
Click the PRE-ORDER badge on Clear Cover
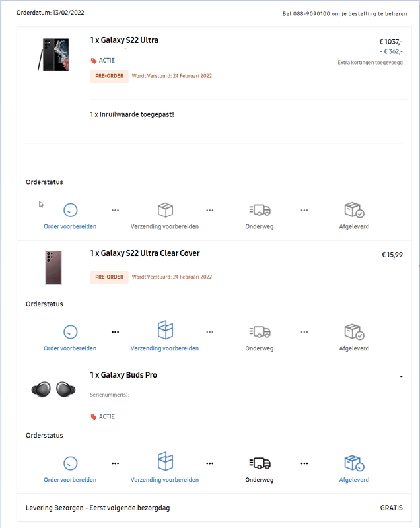[109, 277]
